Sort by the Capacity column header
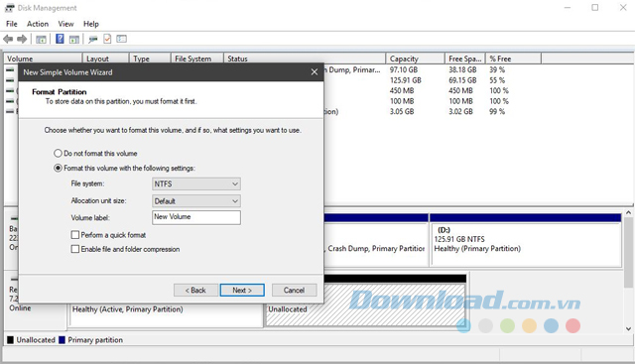Image resolution: width=635 pixels, height=364 pixels. 415,59
